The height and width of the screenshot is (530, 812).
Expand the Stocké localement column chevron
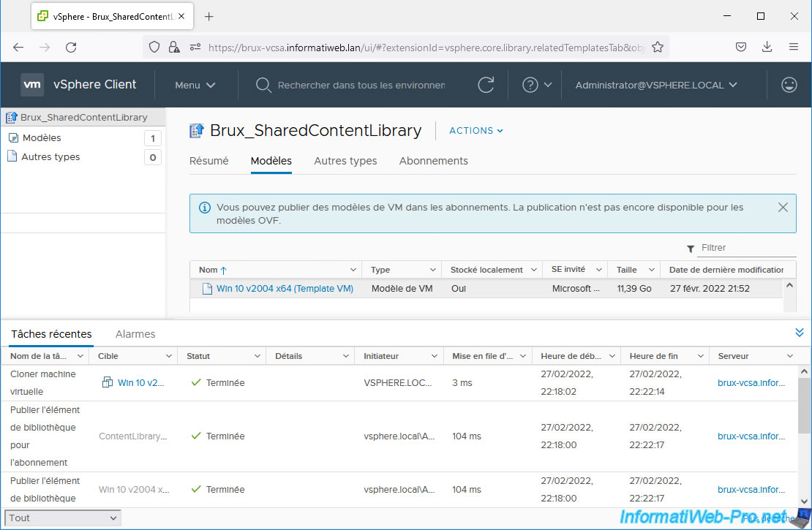[533, 270]
